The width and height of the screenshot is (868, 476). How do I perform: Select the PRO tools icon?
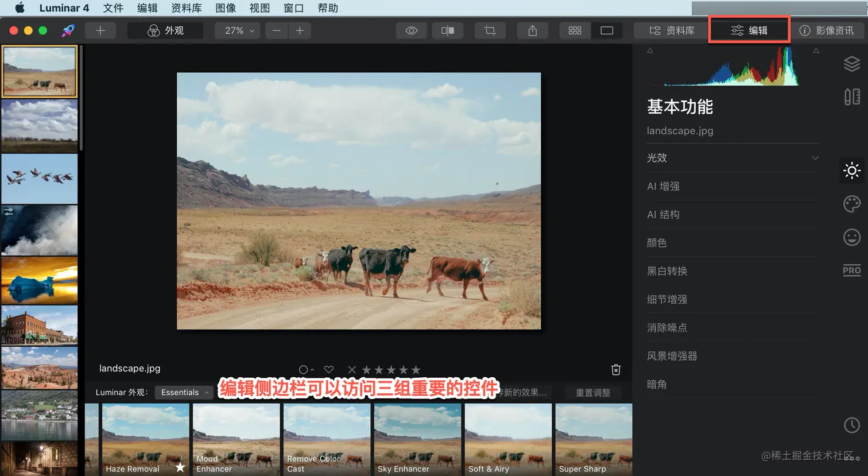(852, 270)
